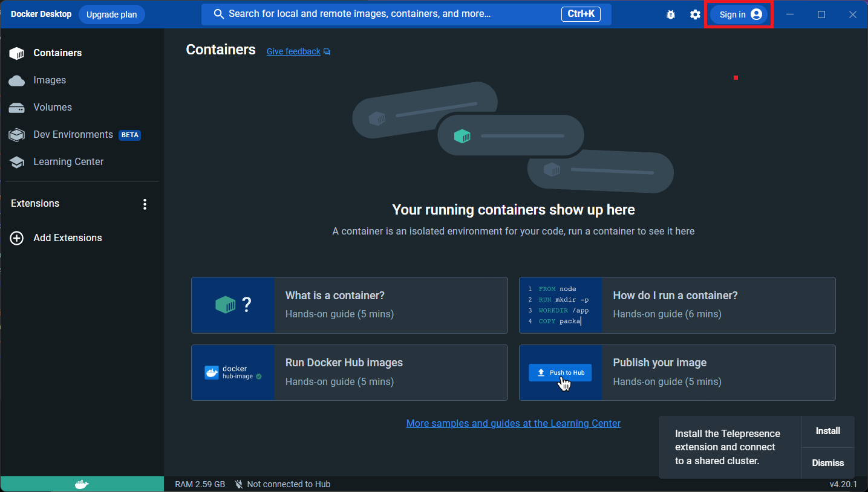Open the bug report troubleshoot icon
The height and width of the screenshot is (492, 868).
click(x=670, y=15)
